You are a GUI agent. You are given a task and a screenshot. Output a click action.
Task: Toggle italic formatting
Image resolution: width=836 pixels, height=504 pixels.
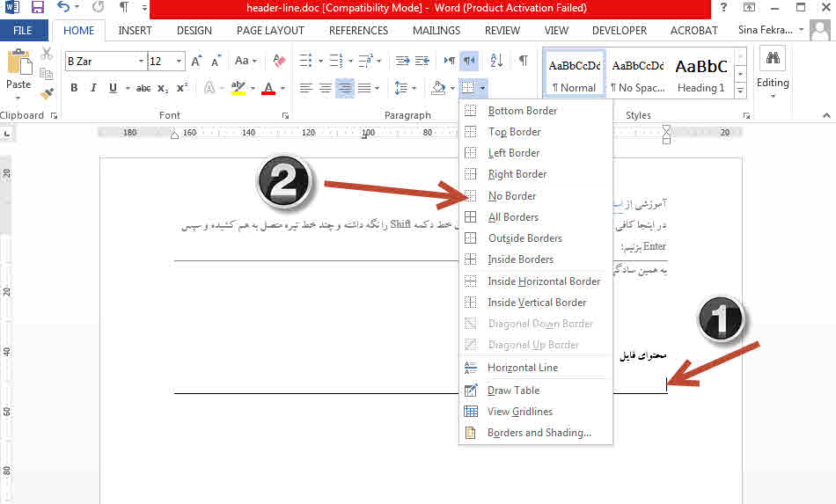(x=93, y=88)
